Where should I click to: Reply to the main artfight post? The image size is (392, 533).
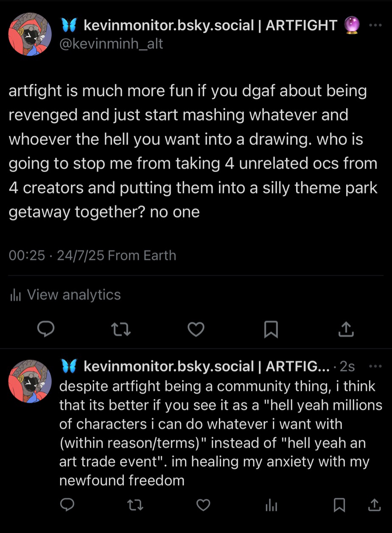point(46,329)
